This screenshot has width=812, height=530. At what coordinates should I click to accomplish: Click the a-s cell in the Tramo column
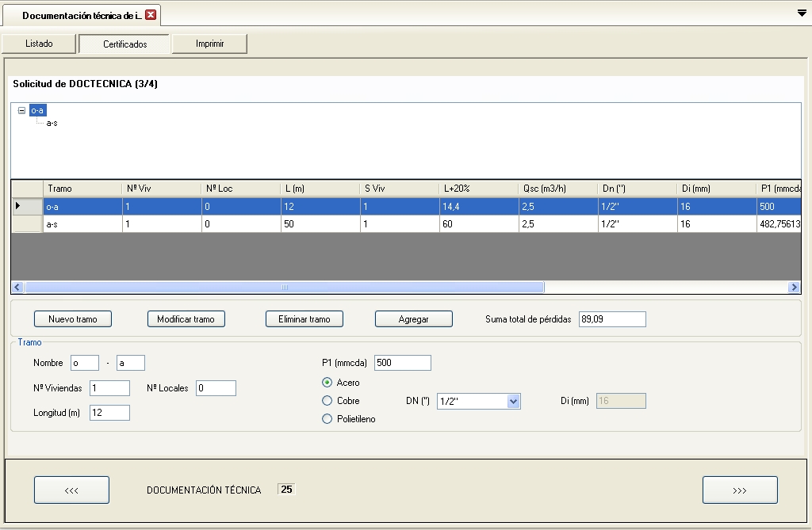82,224
